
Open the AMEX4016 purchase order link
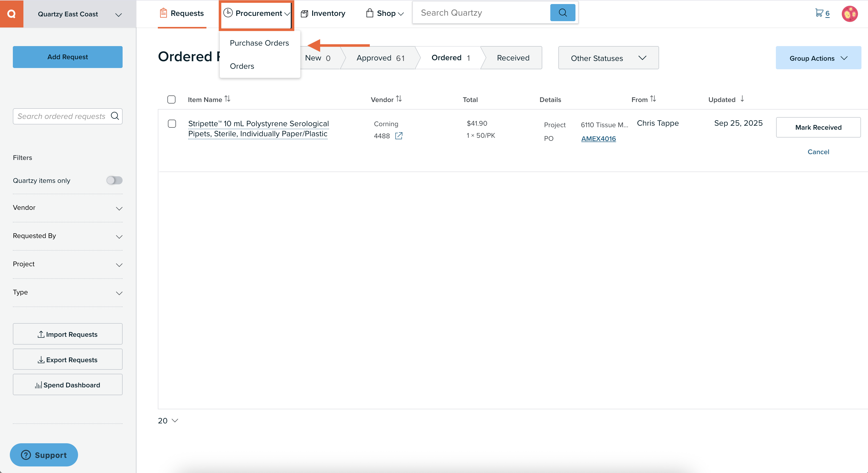[598, 139]
